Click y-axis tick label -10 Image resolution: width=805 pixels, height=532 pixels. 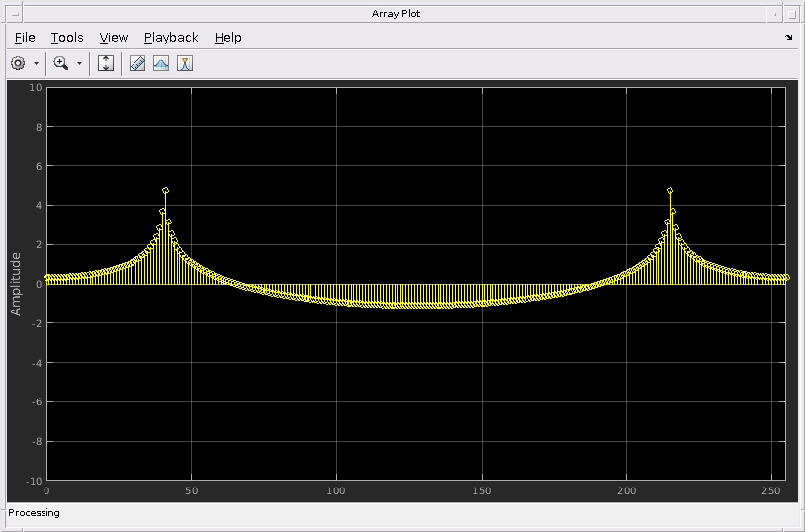34,482
